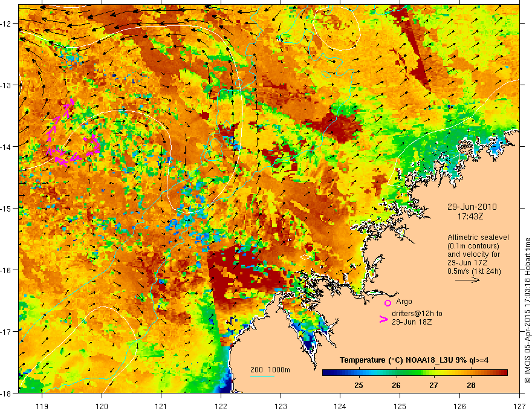This screenshot has height=411, width=532.
Task: Click latitude axis label -15
Action: point(7,208)
